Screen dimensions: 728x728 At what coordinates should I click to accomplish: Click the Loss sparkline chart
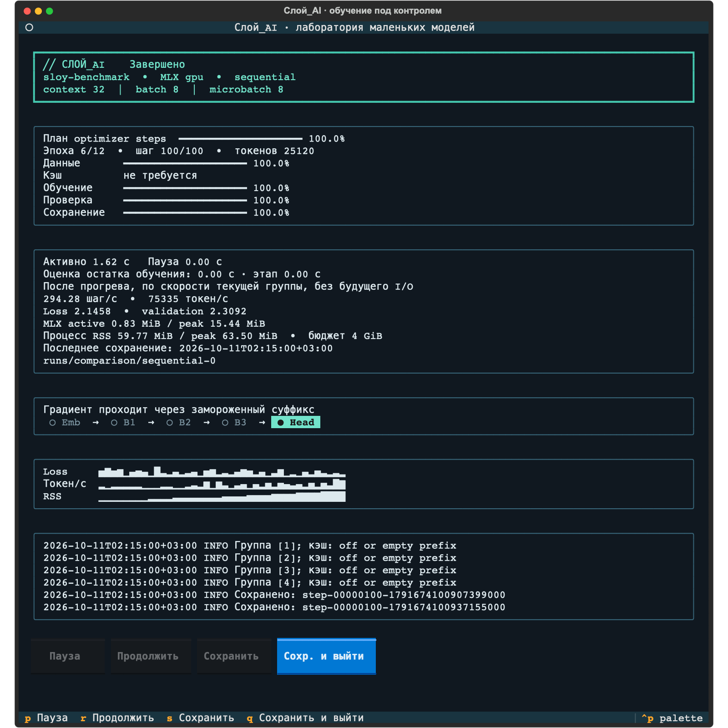click(x=222, y=472)
